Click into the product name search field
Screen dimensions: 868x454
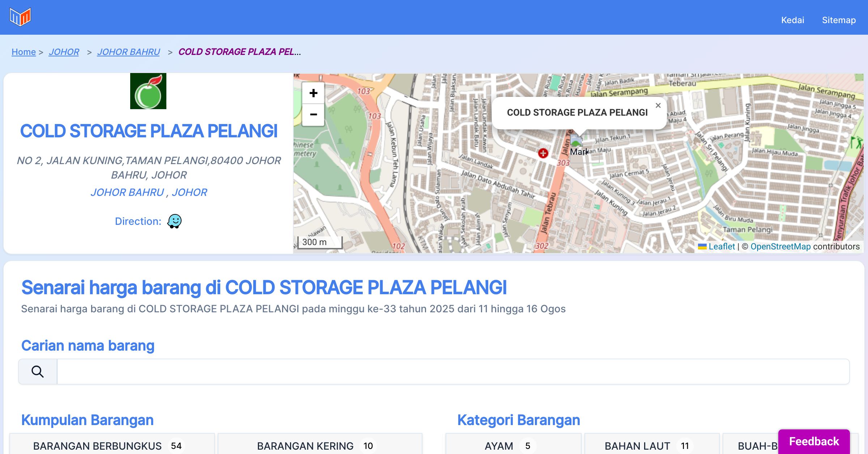pyautogui.click(x=453, y=372)
